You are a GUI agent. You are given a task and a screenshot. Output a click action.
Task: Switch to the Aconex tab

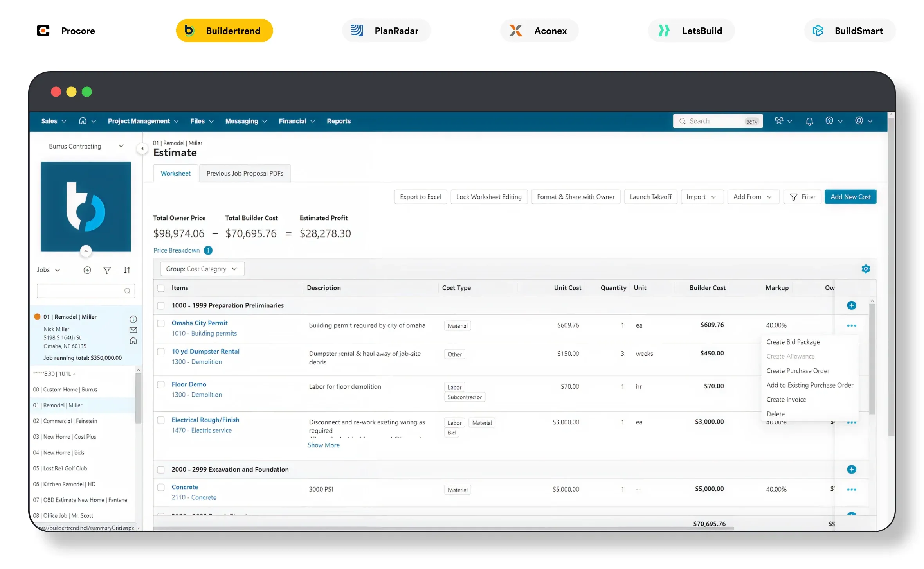click(x=539, y=31)
